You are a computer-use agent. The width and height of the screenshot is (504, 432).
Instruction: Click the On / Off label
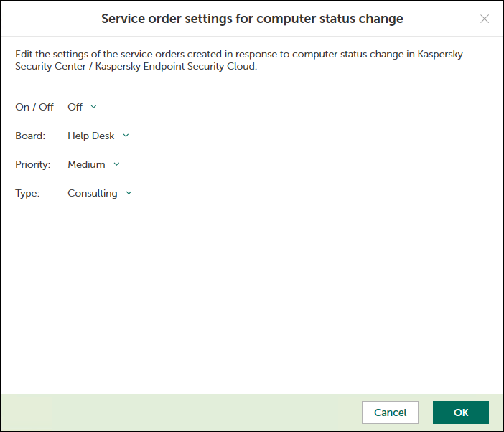pos(34,107)
